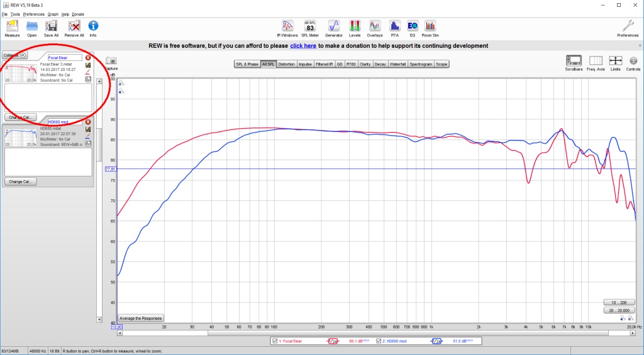Select the Distortion graph tab
Screen dimensions: 644x355
[286, 64]
